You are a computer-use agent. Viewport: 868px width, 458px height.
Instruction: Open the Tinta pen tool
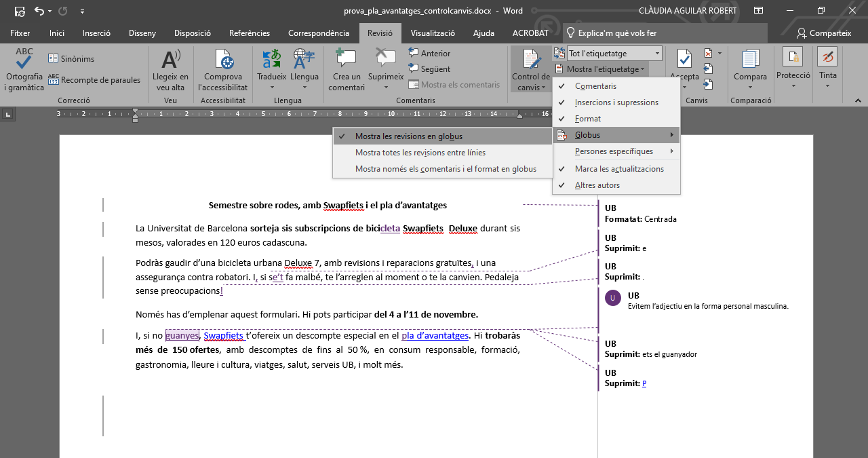[827, 58]
